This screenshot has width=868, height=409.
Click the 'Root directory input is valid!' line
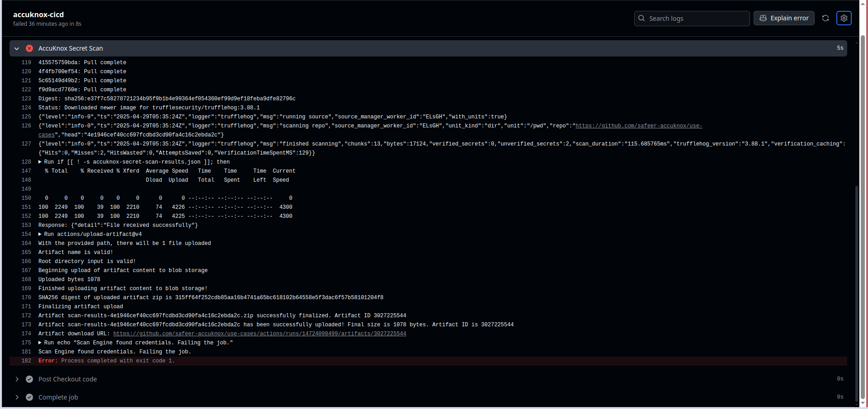[87, 261]
